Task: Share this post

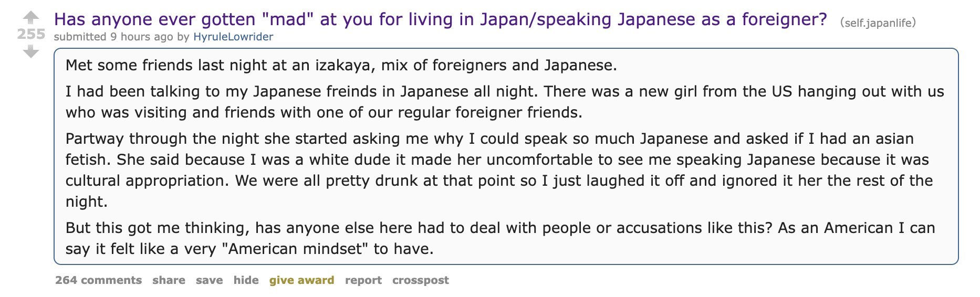Action: point(169,280)
